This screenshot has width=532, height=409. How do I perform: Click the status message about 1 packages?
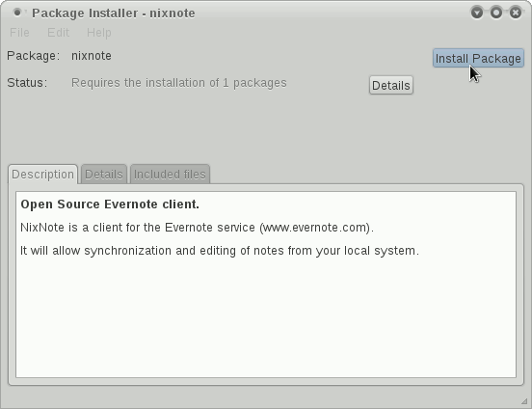point(179,83)
